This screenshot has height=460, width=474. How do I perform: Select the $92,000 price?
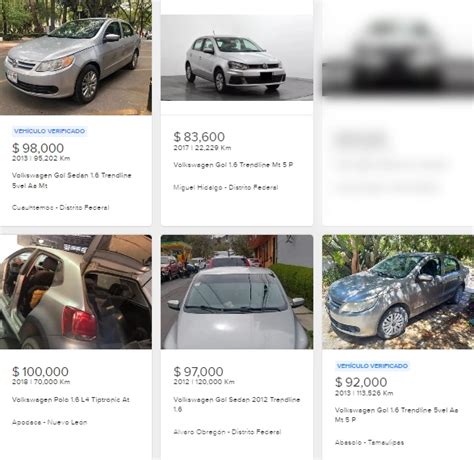pos(361,382)
